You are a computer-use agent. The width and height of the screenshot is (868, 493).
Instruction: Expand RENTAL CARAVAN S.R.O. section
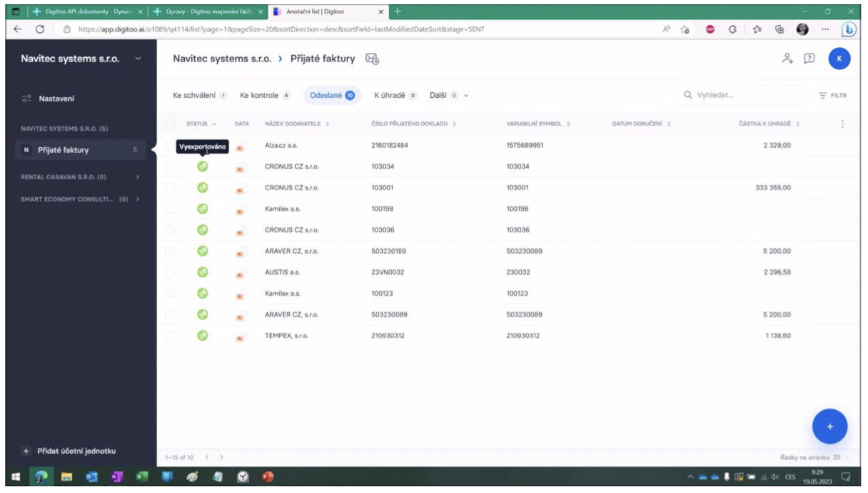[x=138, y=177]
